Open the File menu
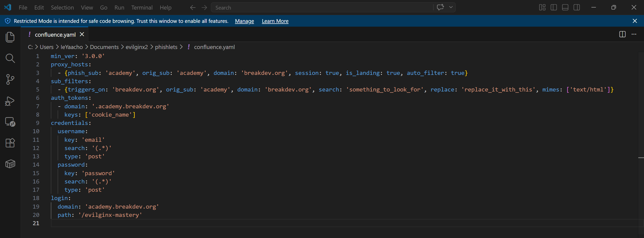Screen dimensions: 644x238 tap(23, 8)
